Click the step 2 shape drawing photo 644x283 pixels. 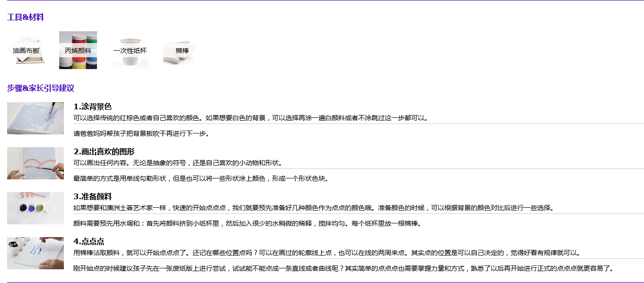pos(35,163)
